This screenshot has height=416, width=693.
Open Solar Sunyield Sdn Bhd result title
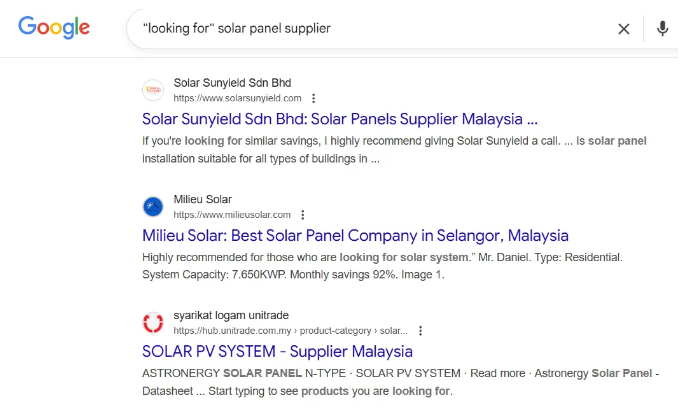tap(341, 119)
